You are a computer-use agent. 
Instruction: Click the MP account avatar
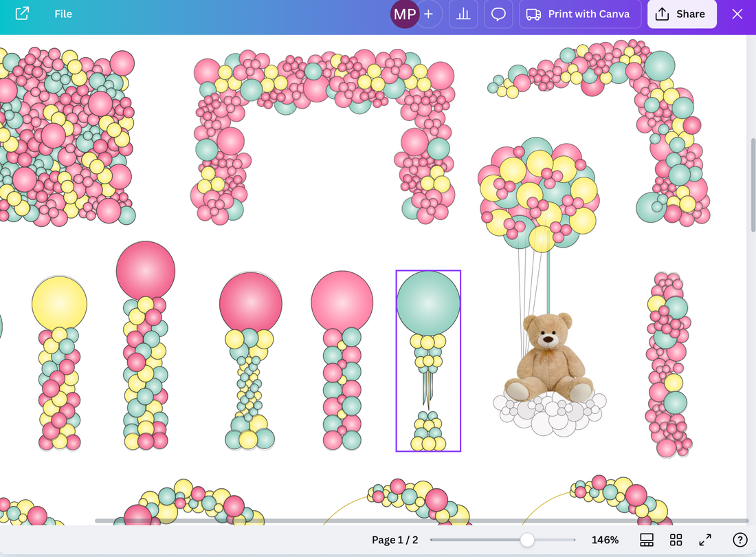click(405, 14)
